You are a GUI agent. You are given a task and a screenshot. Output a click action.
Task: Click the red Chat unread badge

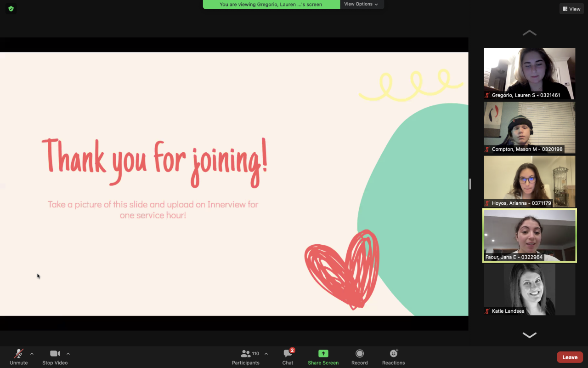pyautogui.click(x=292, y=351)
